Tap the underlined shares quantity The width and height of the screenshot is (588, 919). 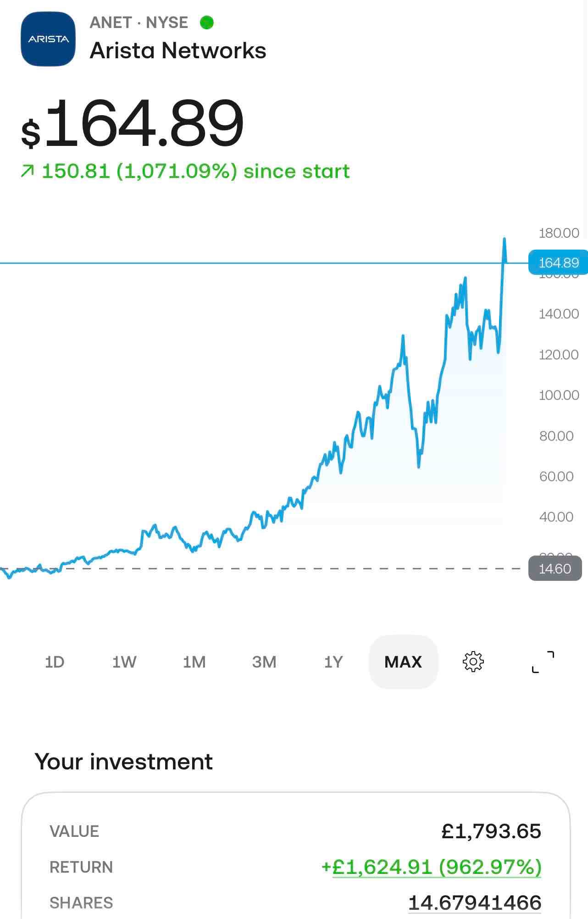click(475, 903)
